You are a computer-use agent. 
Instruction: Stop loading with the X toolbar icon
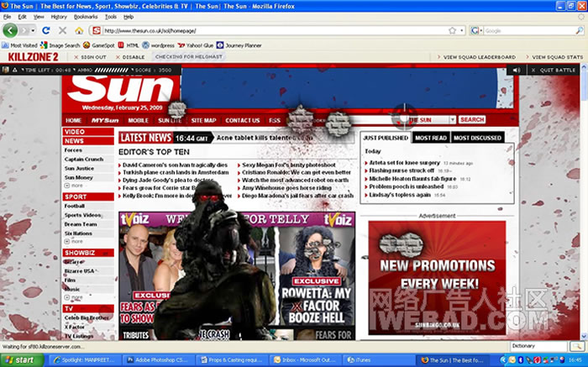coord(63,30)
